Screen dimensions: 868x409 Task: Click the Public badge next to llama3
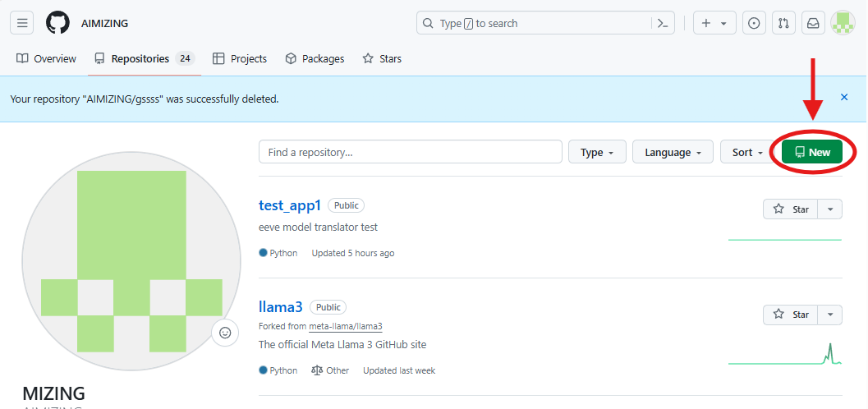click(x=328, y=306)
